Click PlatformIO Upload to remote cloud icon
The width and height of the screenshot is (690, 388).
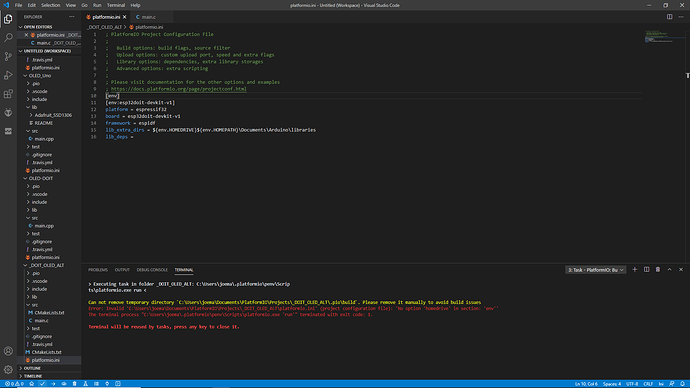64,384
